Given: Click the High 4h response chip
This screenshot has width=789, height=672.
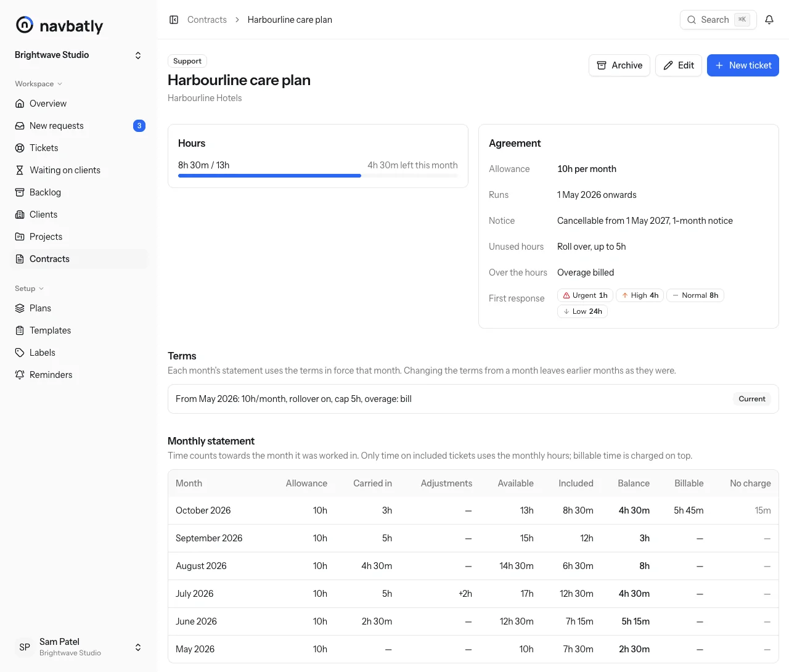Looking at the screenshot, I should (x=640, y=295).
